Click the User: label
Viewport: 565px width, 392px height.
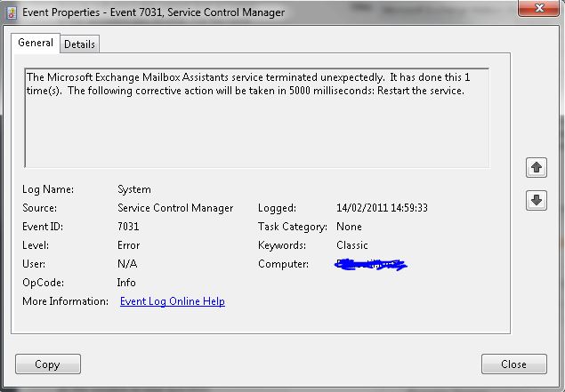[x=34, y=264]
